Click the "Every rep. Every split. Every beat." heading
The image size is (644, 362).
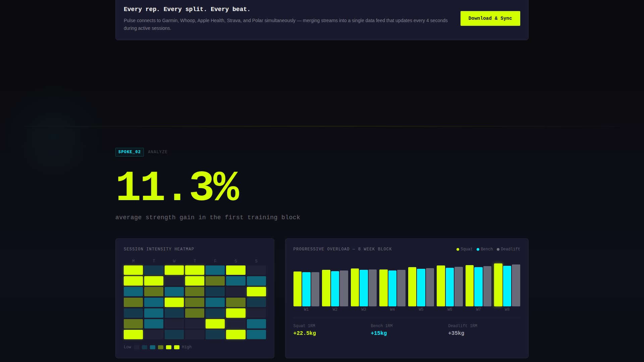click(x=187, y=9)
